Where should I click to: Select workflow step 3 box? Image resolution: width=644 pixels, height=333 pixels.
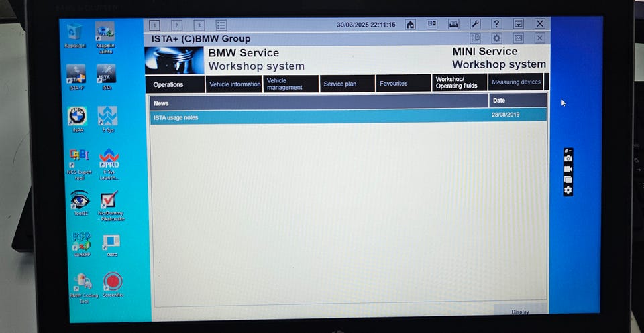click(199, 26)
